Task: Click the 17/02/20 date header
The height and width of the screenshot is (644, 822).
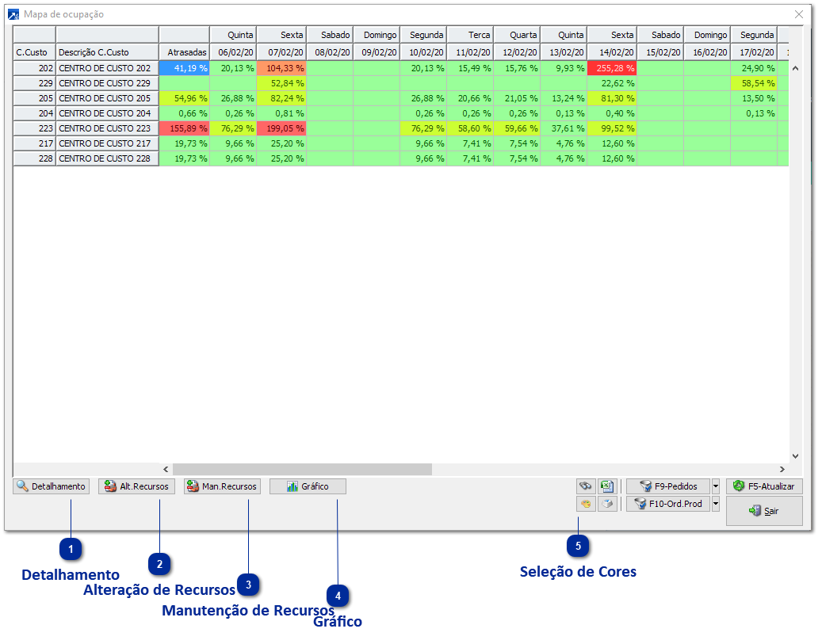Action: pyautogui.click(x=755, y=52)
